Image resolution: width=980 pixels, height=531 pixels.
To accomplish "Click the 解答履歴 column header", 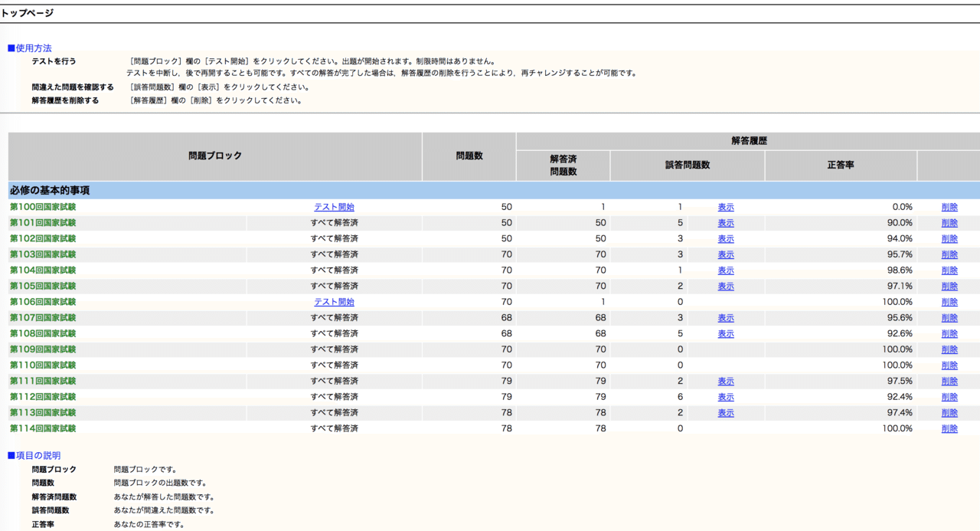I will tap(749, 141).
